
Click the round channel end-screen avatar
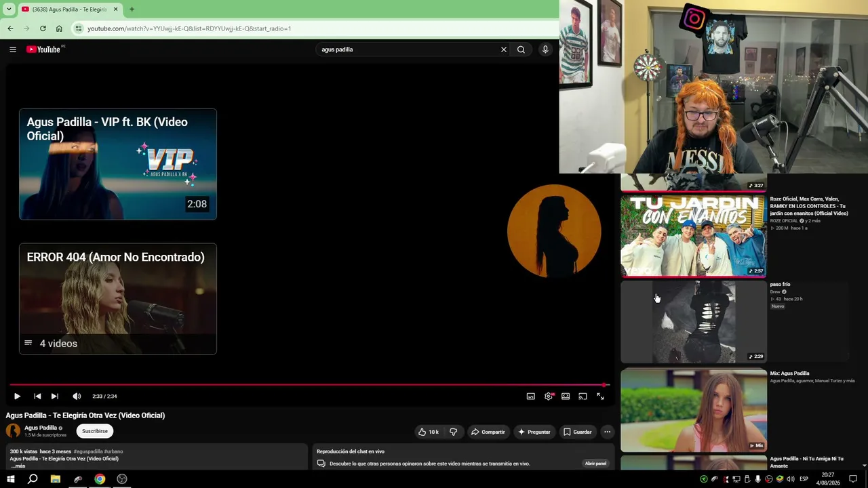[554, 231]
